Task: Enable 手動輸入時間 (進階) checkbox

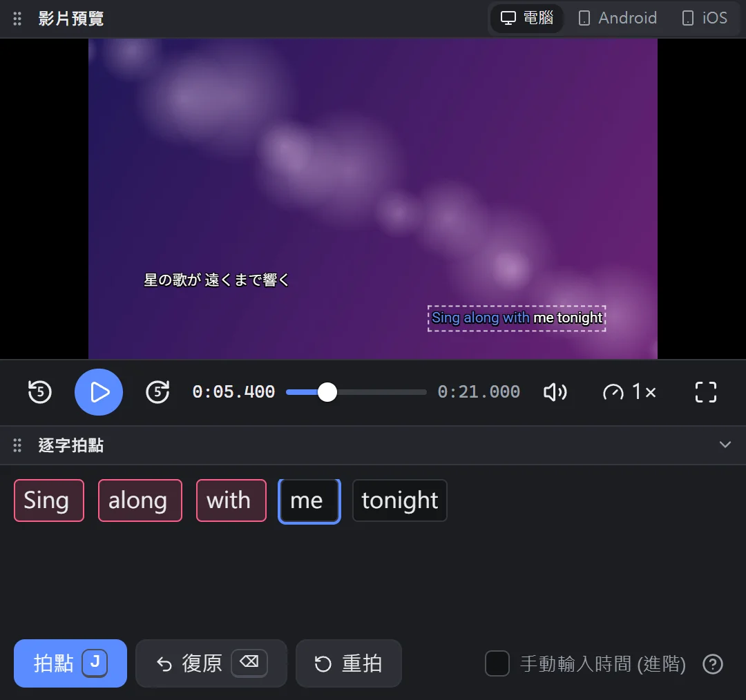Action: tap(497, 663)
